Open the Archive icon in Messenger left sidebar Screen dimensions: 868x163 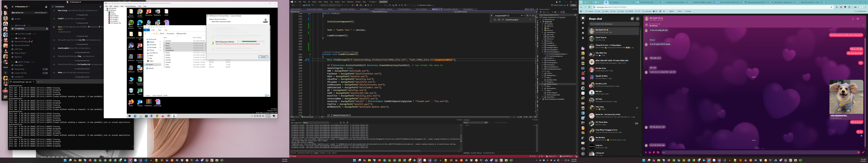583,38
